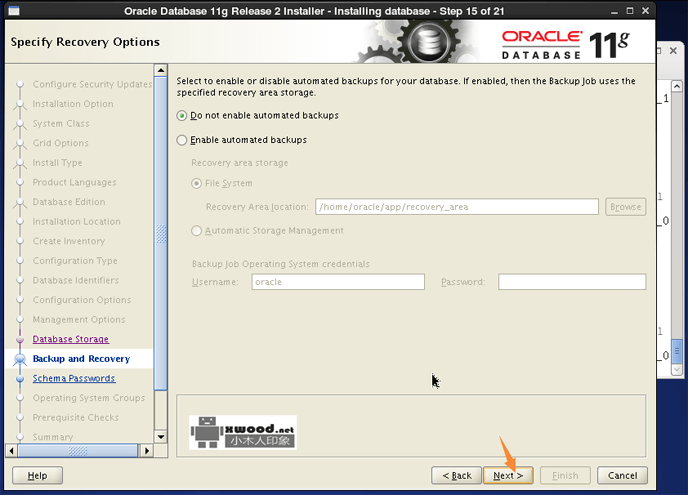Open the window menu icon in title bar
The image size is (688, 495).
tap(13, 11)
